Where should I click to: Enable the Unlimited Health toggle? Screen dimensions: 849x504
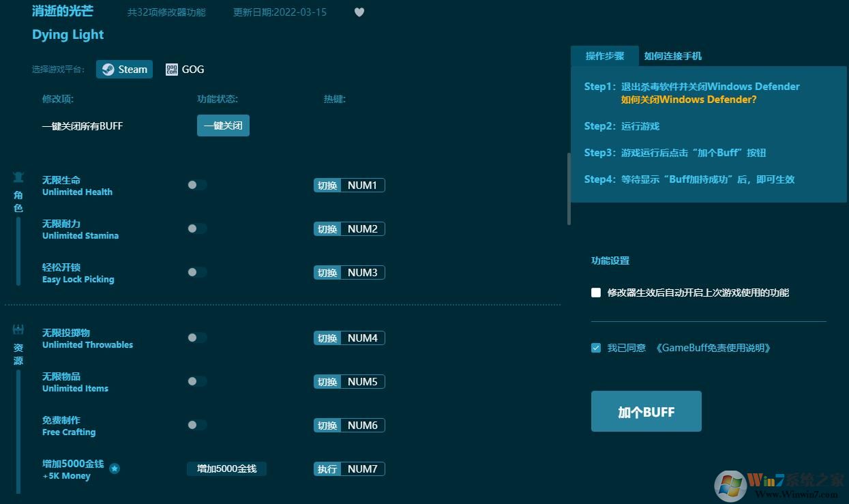point(196,184)
